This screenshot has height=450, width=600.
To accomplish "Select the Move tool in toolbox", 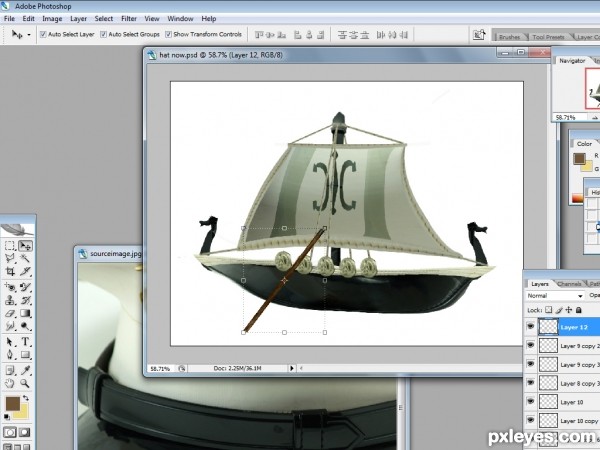I will (25, 246).
